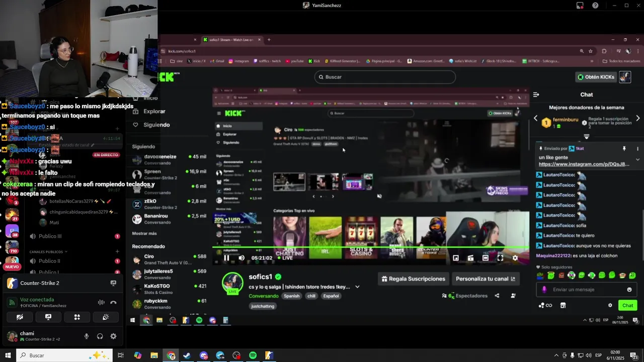The image size is (644, 362).
Task: Share the channel via the share icon
Action: pyautogui.click(x=497, y=296)
